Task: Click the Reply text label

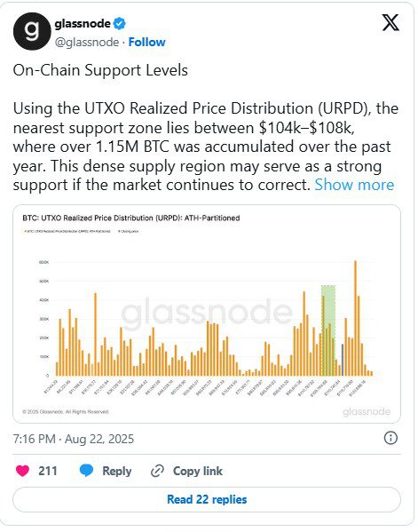Action: pyautogui.click(x=117, y=471)
